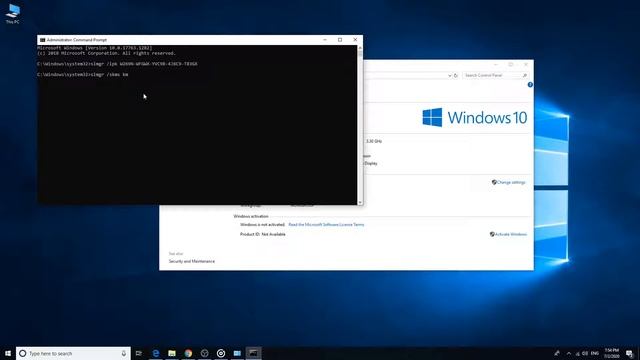Click the Command Prompt title bar icon
Image resolution: width=640 pixels, height=360 pixels.
(42, 40)
